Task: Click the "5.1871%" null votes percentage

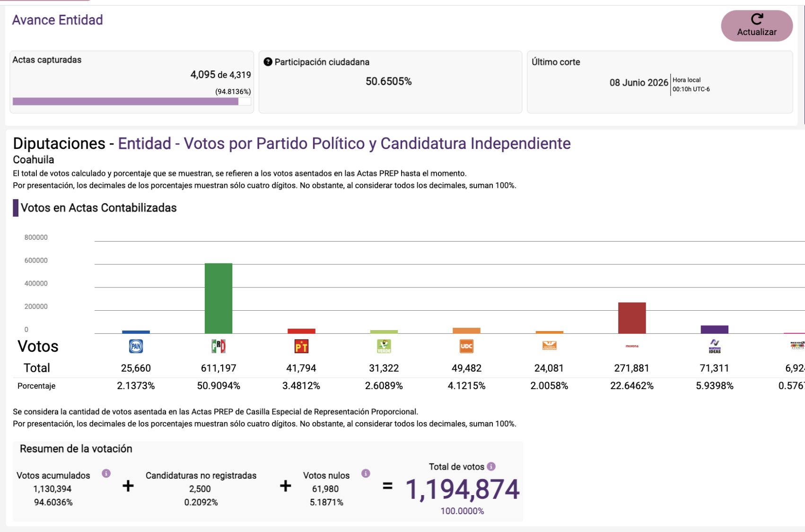Action: 326,502
